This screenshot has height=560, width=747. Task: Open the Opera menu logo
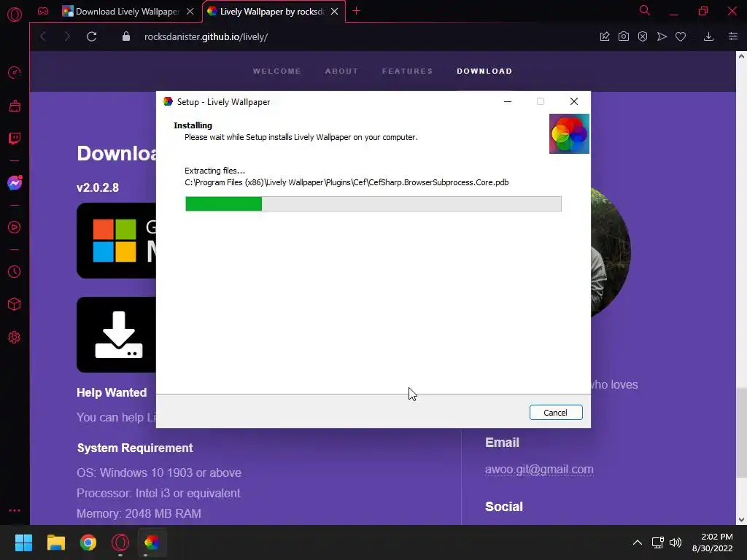(x=15, y=15)
